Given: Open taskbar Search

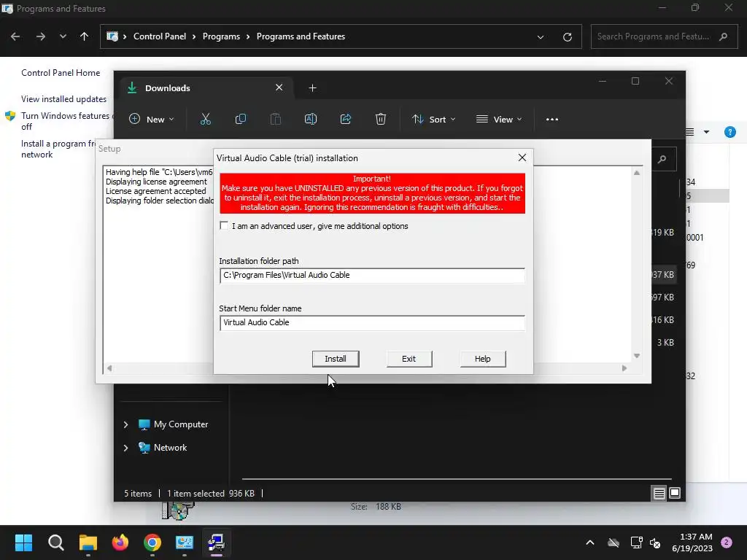Looking at the screenshot, I should pos(55,542).
